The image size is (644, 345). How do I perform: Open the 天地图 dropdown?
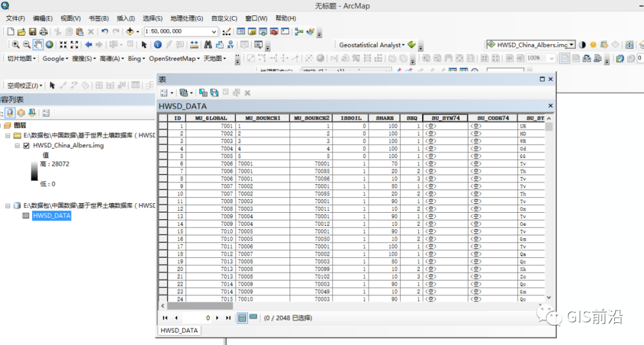(x=215, y=58)
